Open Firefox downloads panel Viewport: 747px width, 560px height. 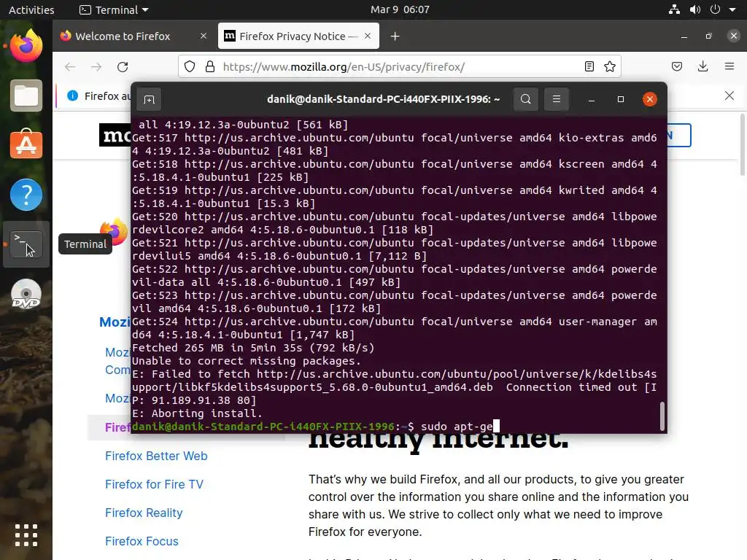[703, 66]
